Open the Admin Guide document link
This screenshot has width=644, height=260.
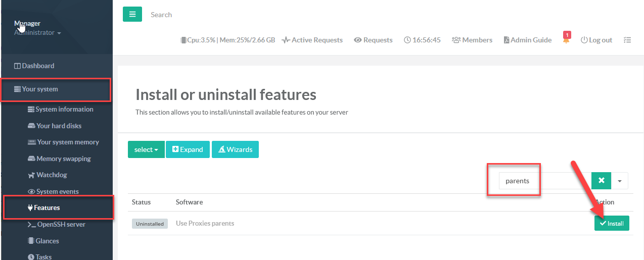point(528,40)
